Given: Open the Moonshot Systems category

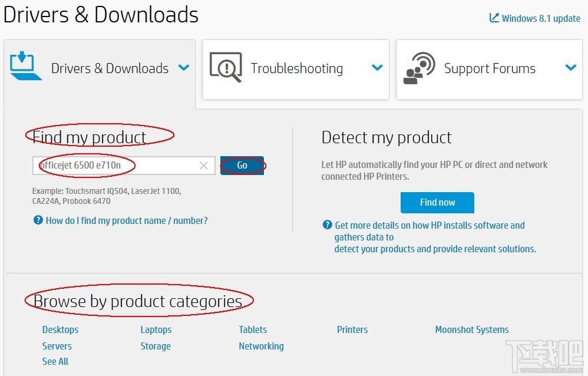Looking at the screenshot, I should pos(471,329).
